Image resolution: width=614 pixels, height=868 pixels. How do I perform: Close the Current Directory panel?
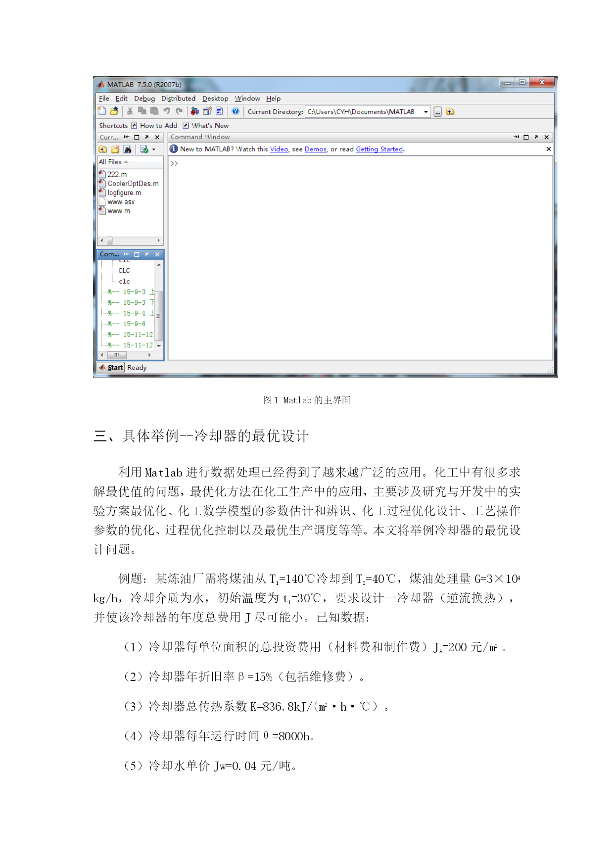click(x=157, y=137)
